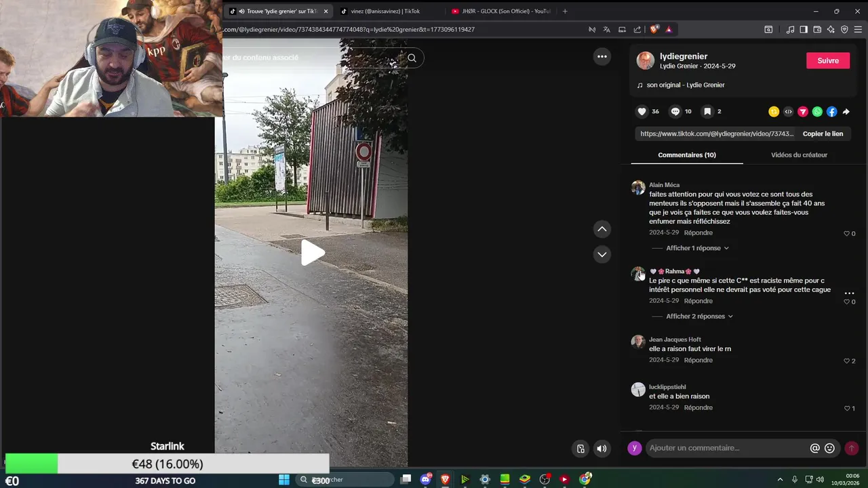This screenshot has height=488, width=868.
Task: Open lydiegrenier's profile avatar
Action: coord(645,60)
